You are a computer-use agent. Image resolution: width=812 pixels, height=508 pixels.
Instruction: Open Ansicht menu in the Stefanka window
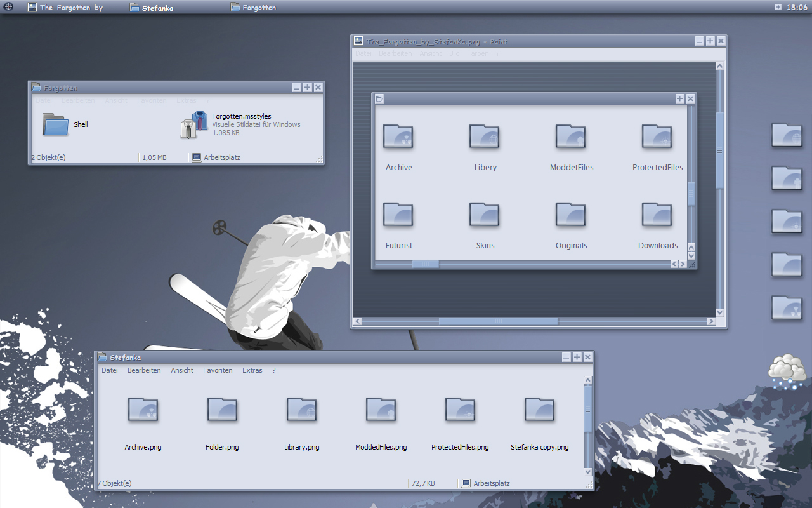[182, 370]
